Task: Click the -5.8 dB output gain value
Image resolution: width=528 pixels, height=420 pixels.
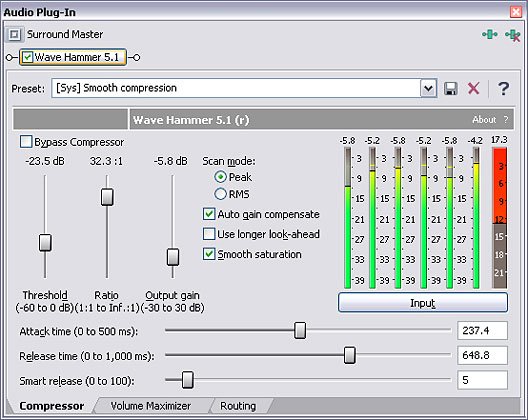Action: (x=170, y=161)
